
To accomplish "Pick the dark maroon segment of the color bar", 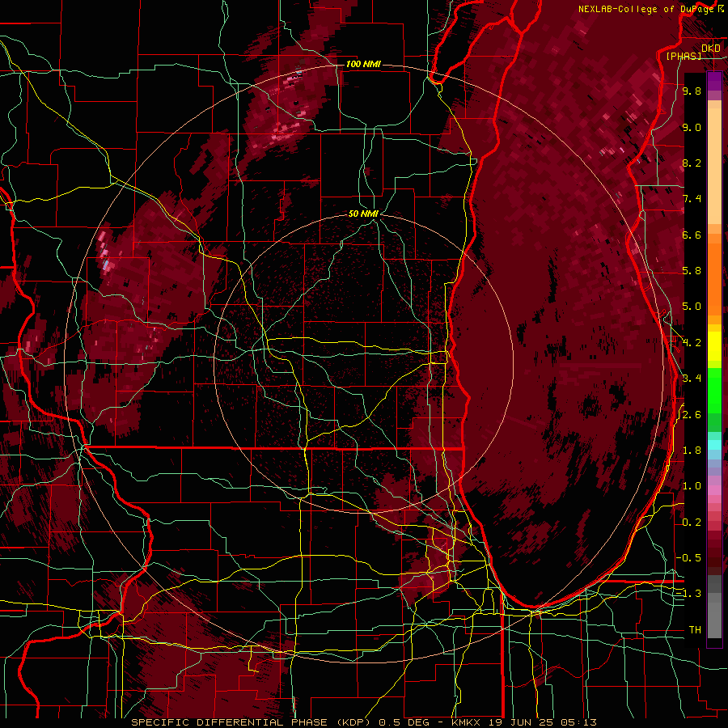I will 714,555.
